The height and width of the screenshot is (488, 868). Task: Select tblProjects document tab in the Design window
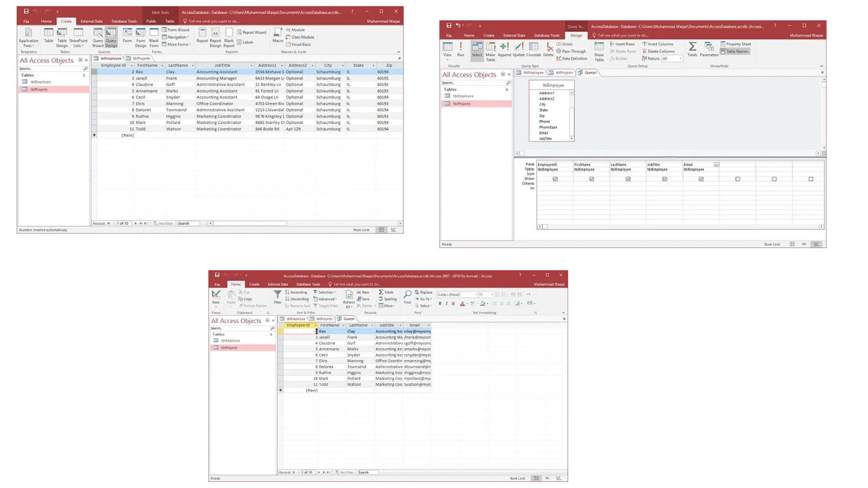click(x=561, y=73)
